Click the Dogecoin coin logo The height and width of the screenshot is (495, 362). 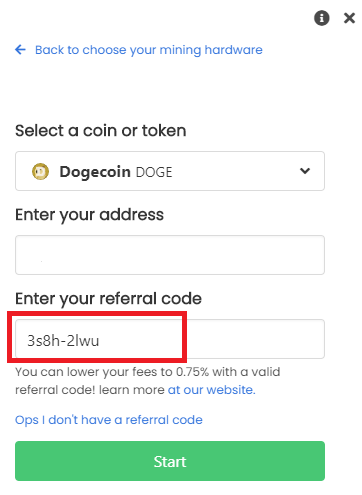pos(40,172)
